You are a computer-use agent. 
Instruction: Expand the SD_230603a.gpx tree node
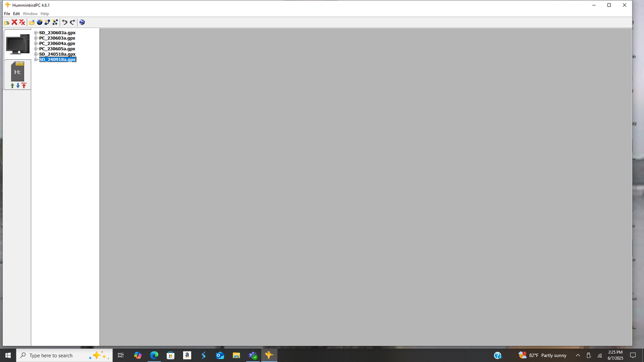[35, 33]
